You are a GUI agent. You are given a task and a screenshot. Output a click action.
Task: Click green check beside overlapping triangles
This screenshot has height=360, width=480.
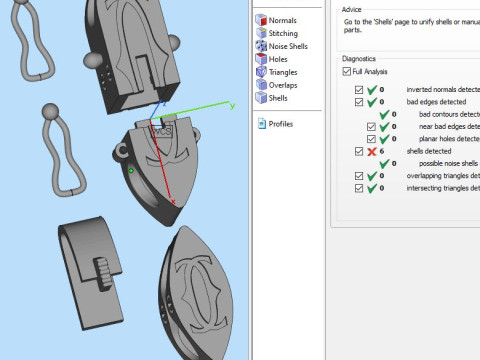372,176
